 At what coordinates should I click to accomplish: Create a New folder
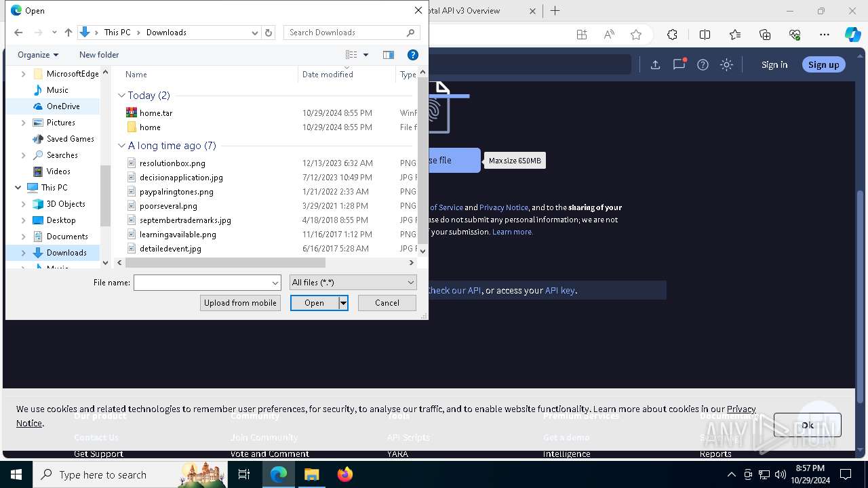[x=99, y=55]
